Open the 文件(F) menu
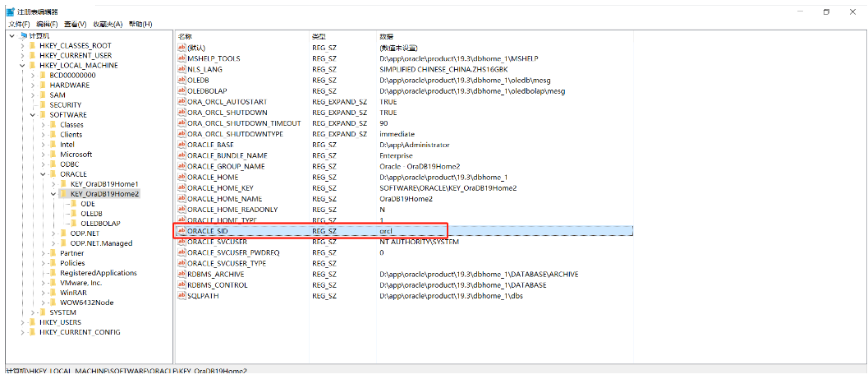Screen dimensions: 868x379 [x=20, y=25]
